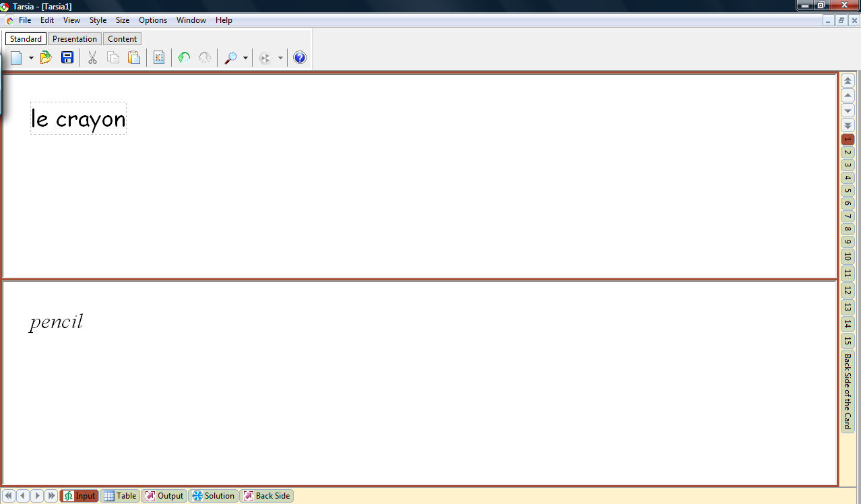861x504 pixels.
Task: Click the greyed Redo icon
Action: 205,58
